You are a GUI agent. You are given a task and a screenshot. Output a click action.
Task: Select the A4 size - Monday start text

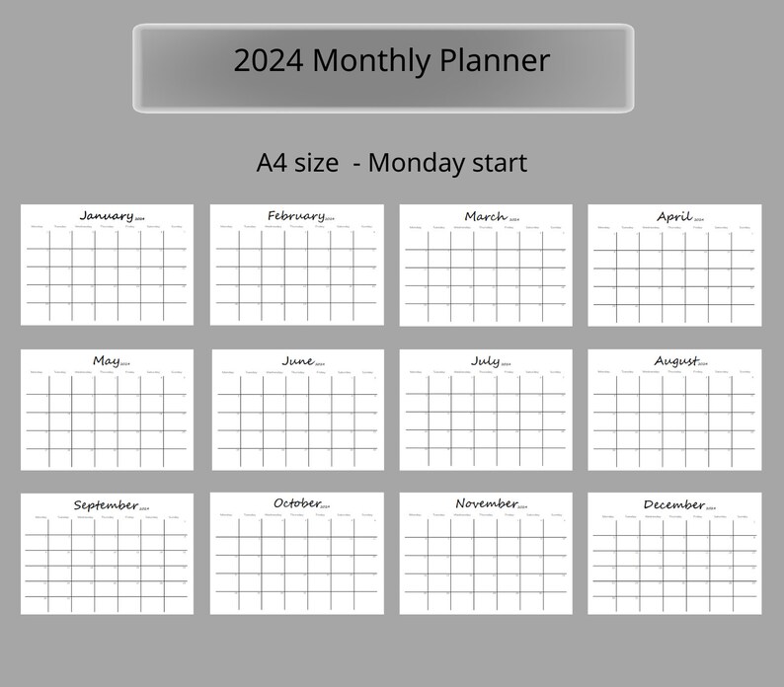(x=391, y=163)
